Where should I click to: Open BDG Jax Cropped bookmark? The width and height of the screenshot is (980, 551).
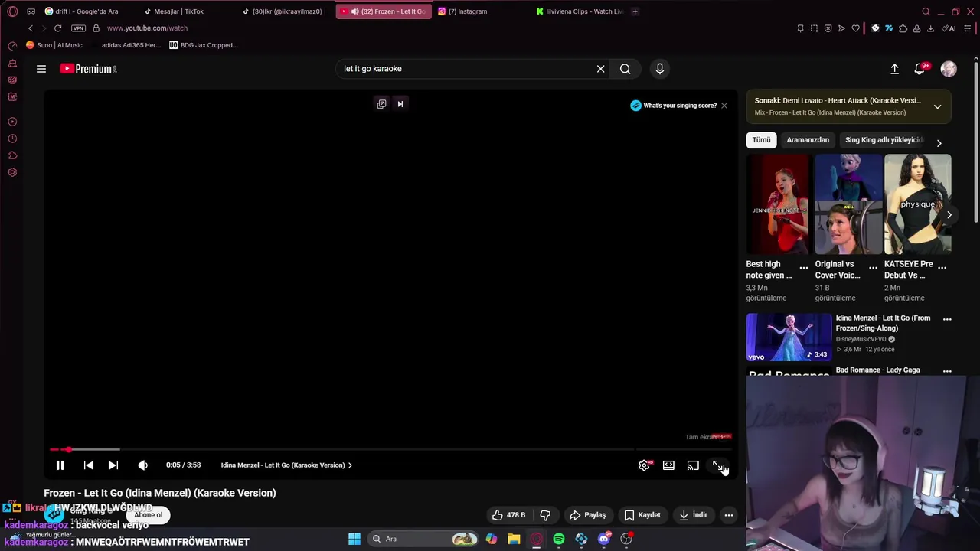coord(204,45)
